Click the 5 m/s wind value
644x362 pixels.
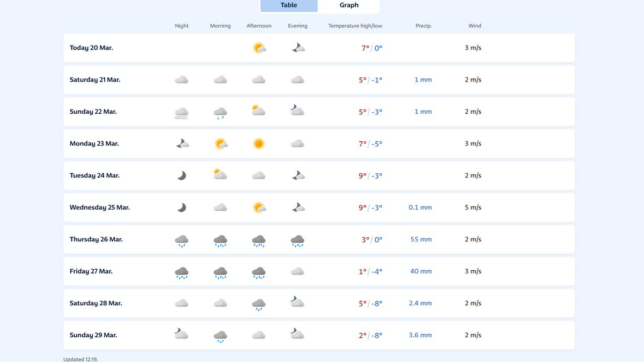tap(473, 208)
